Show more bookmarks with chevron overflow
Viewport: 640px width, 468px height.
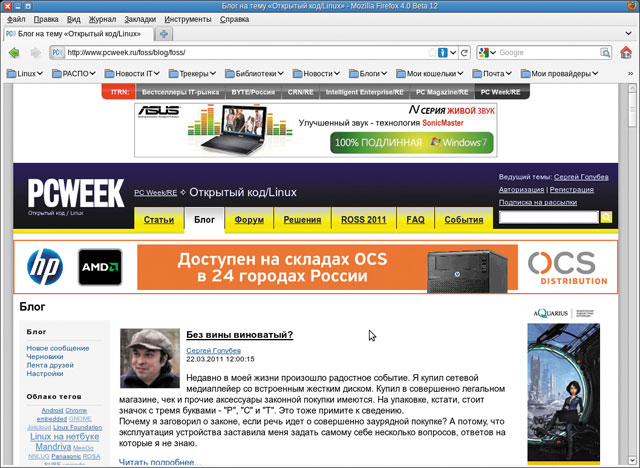click(x=631, y=74)
